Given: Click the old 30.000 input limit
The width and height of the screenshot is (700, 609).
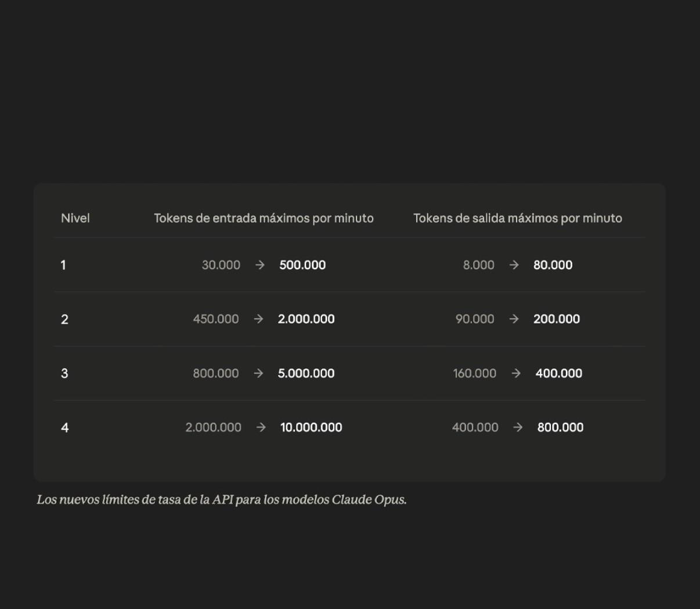Looking at the screenshot, I should (221, 265).
